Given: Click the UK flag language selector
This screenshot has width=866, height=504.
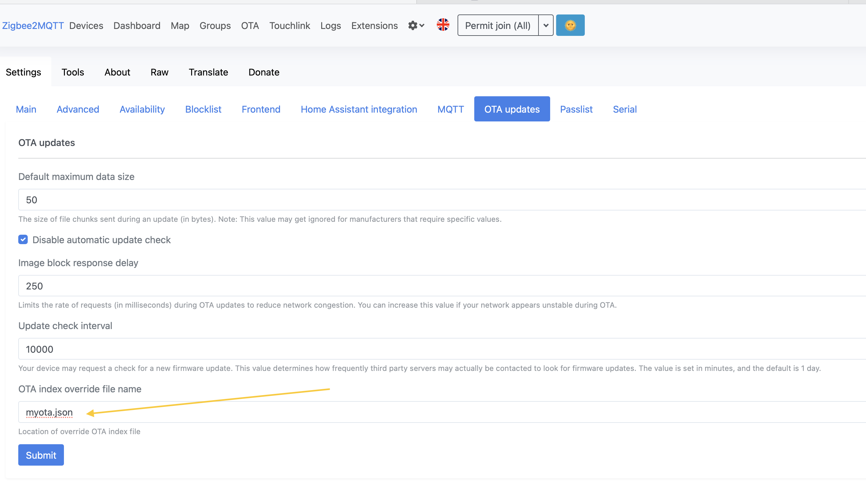Looking at the screenshot, I should pos(443,25).
